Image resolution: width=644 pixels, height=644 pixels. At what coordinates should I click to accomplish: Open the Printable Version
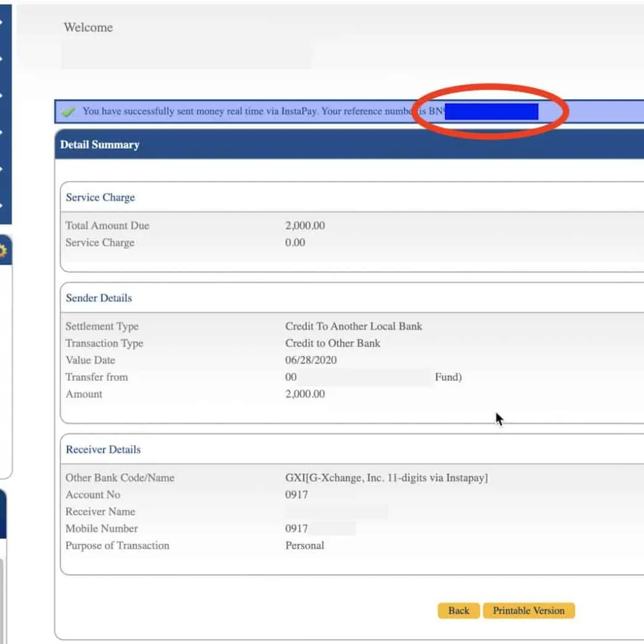tap(528, 611)
